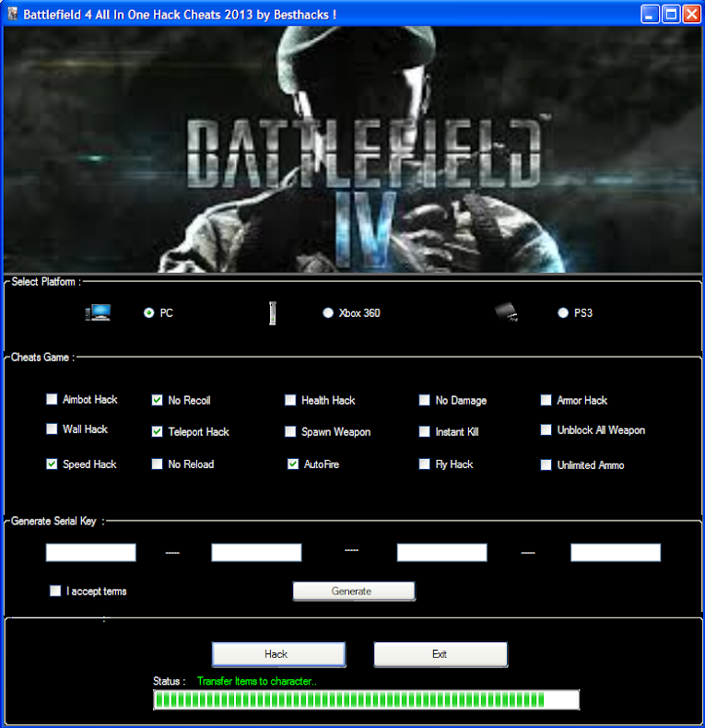705x728 pixels.
Task: Uncheck the Speed Hack checkbox
Action: pyautogui.click(x=52, y=464)
